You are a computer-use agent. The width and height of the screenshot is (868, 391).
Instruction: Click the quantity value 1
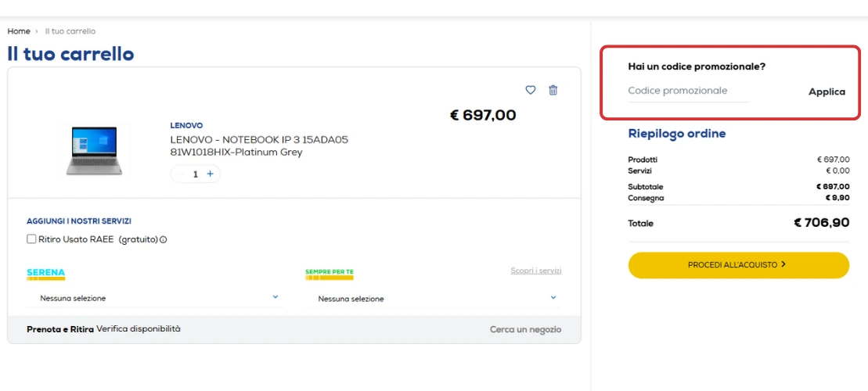pyautogui.click(x=196, y=174)
